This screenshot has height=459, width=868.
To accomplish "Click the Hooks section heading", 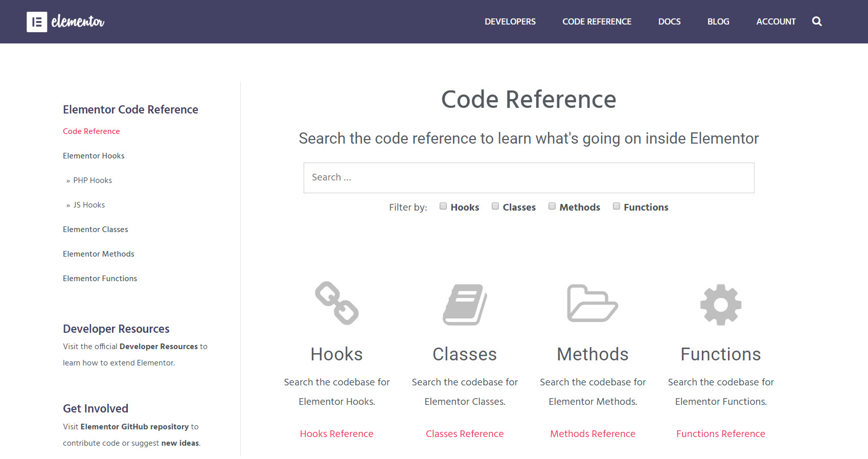I will pyautogui.click(x=337, y=354).
